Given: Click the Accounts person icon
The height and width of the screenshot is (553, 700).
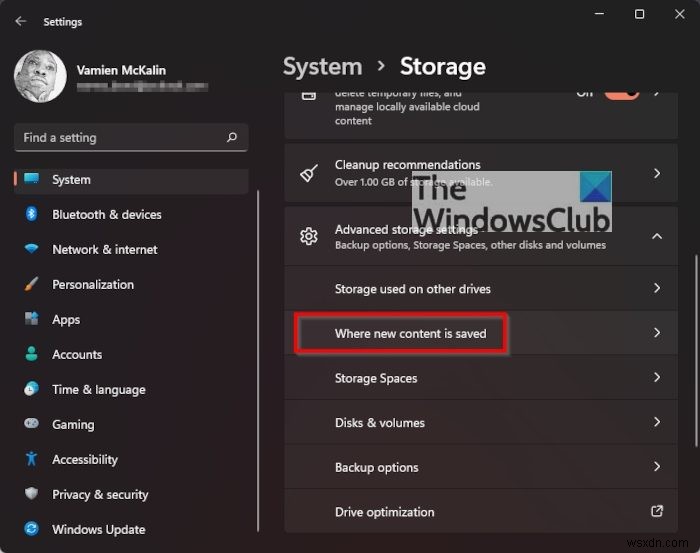Looking at the screenshot, I should coord(31,353).
